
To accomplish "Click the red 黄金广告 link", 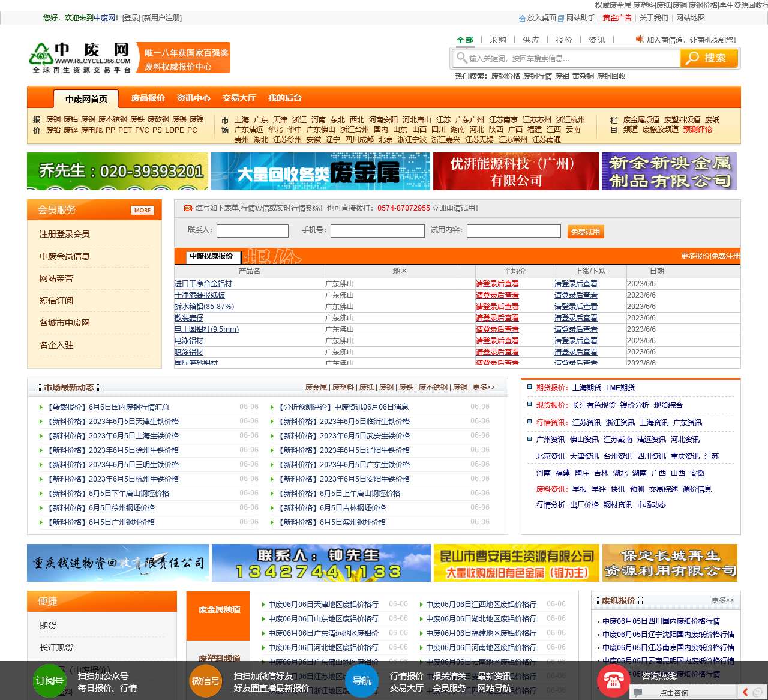I will tap(617, 18).
